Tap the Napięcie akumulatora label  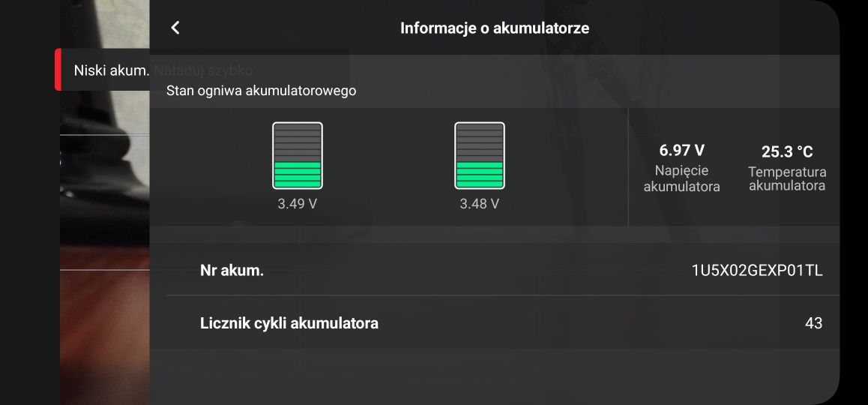(x=682, y=178)
